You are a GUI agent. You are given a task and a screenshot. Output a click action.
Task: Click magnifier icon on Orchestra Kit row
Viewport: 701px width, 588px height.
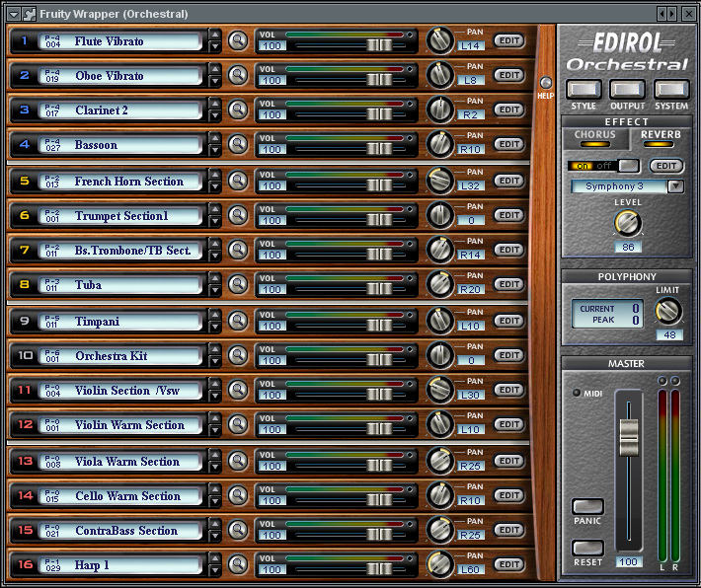238,355
